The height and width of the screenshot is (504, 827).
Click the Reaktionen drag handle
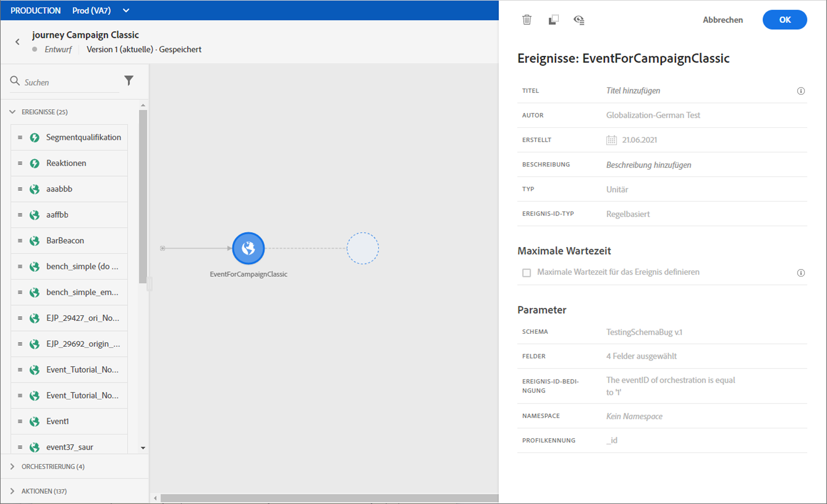(x=20, y=163)
